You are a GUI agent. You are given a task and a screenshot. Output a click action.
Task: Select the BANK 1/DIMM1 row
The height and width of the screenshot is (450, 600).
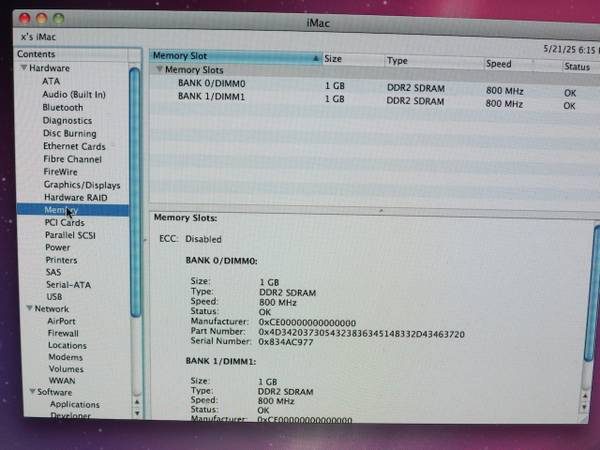coord(210,98)
